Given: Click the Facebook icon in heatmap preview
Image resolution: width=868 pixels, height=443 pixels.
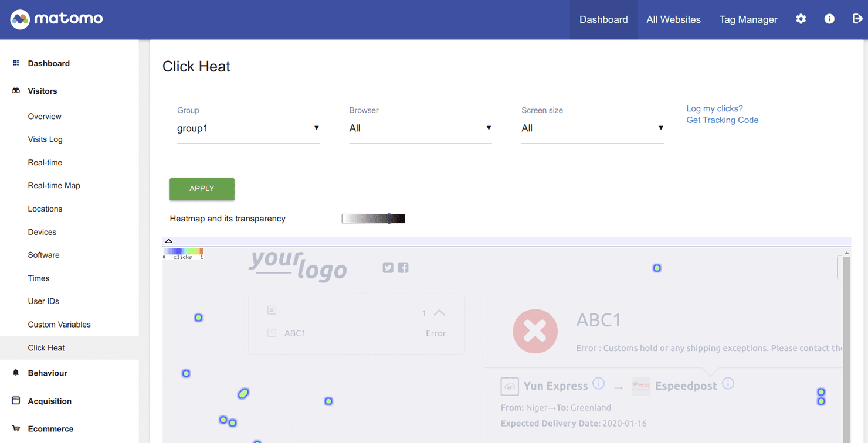Looking at the screenshot, I should point(403,268).
